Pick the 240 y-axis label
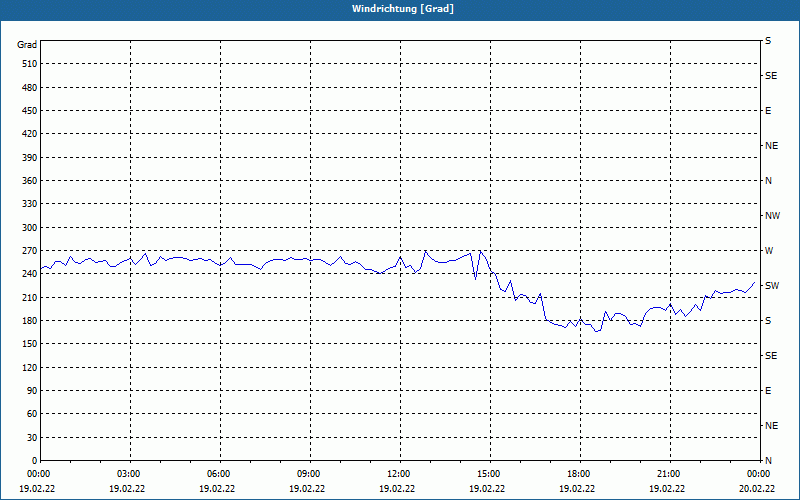 [30, 274]
